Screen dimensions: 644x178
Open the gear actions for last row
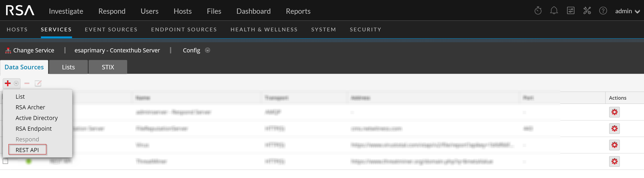[x=614, y=161]
